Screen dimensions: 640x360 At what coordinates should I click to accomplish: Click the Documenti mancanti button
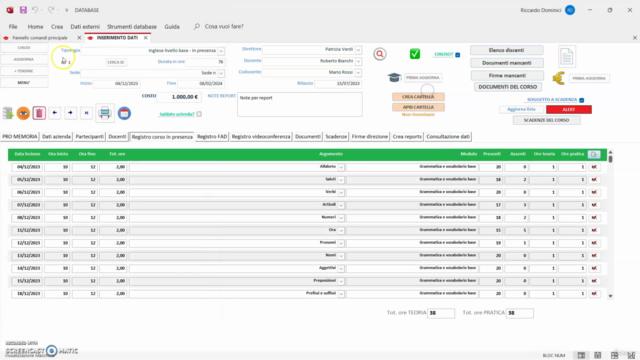point(507,63)
